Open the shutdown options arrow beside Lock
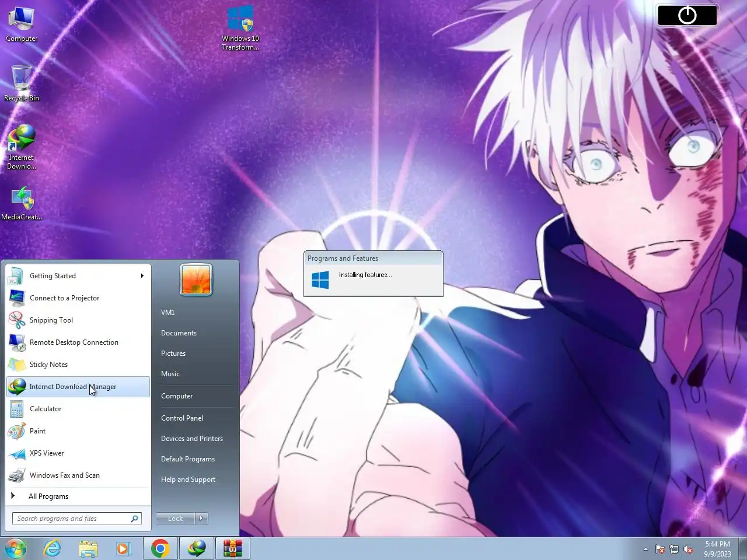The image size is (747, 560). coord(201,519)
